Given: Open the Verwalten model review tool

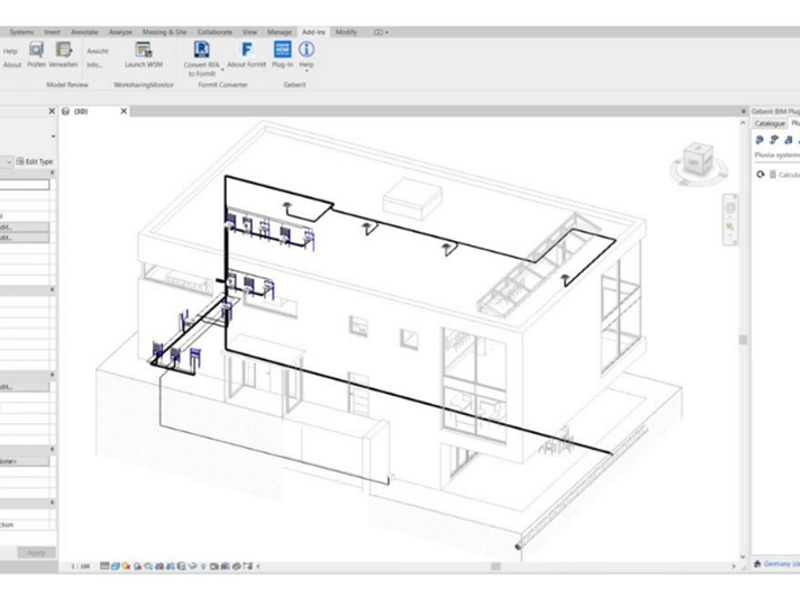Looking at the screenshot, I should [64, 53].
